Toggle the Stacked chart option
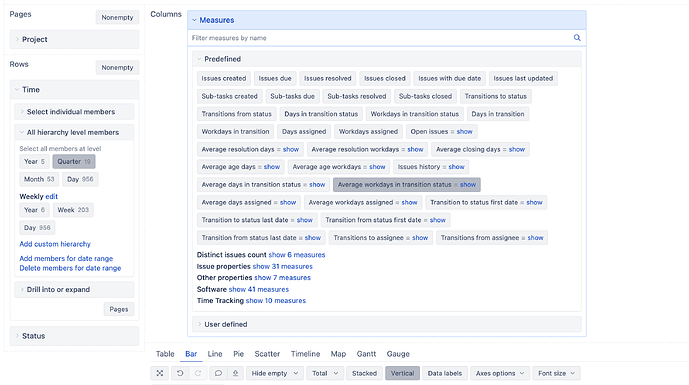 (x=364, y=373)
